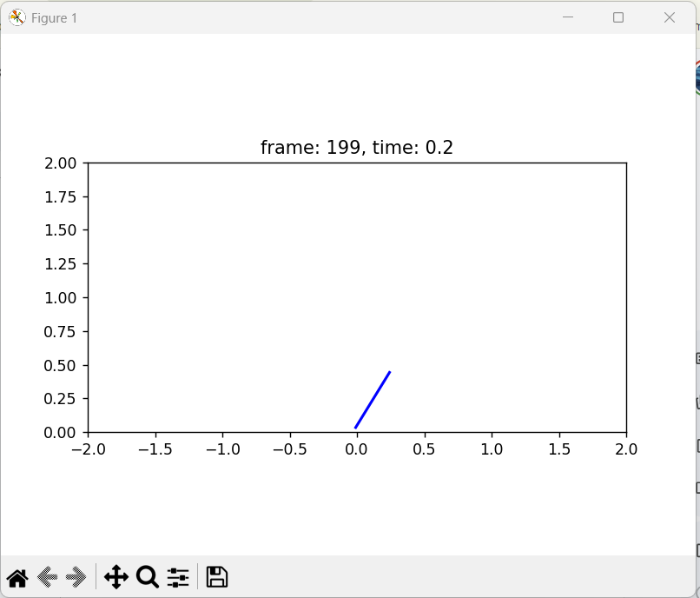The image size is (700, 598).
Task: Click the x-axis tick label 0.0
Action: (357, 449)
